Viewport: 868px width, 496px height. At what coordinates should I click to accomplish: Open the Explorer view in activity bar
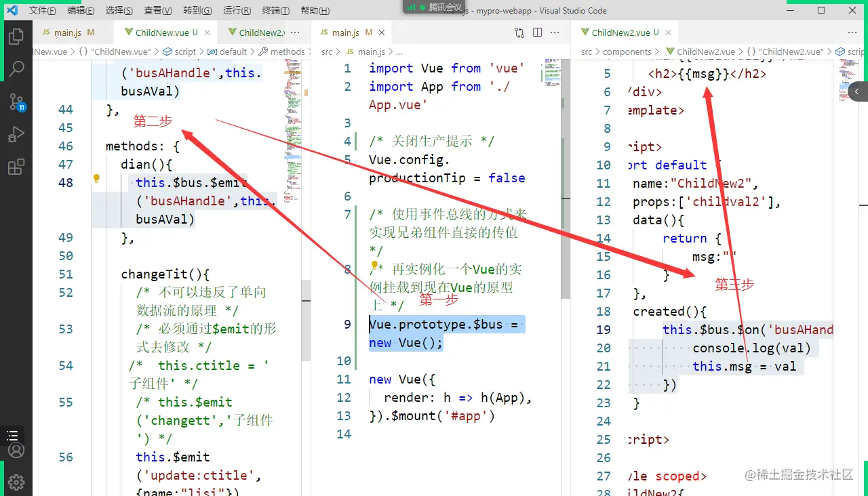[x=16, y=37]
